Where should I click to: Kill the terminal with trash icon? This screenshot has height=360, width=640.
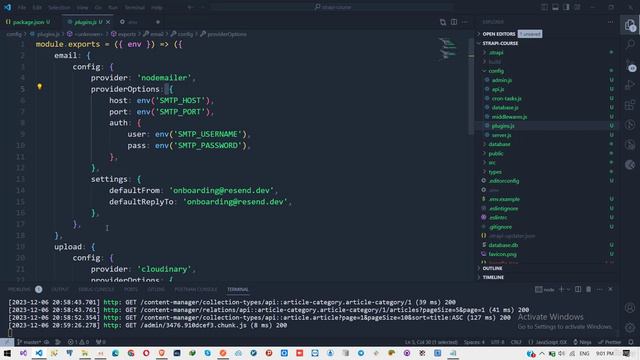pyautogui.click(x=588, y=289)
